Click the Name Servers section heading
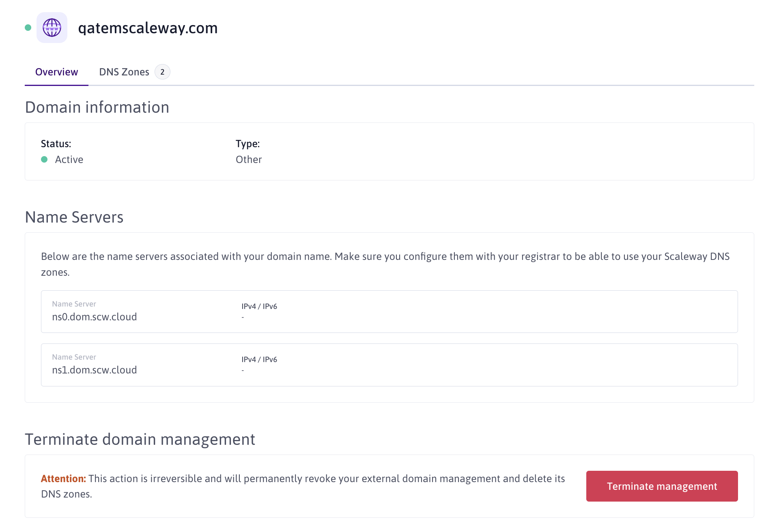Screen dimensions: 779x532 pos(74,217)
